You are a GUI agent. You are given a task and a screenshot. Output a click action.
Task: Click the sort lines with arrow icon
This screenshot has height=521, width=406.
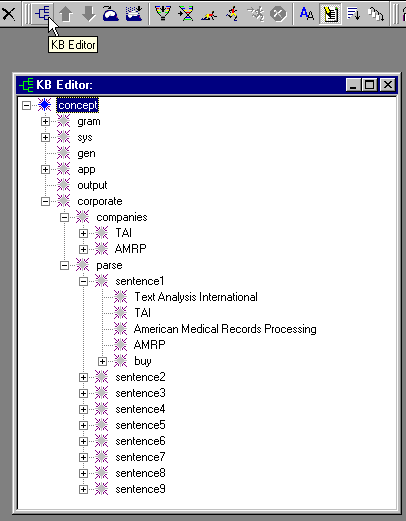[353, 14]
